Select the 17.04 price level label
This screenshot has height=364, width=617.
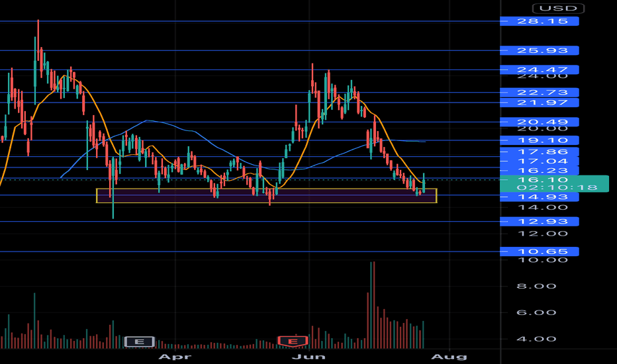pos(539,161)
